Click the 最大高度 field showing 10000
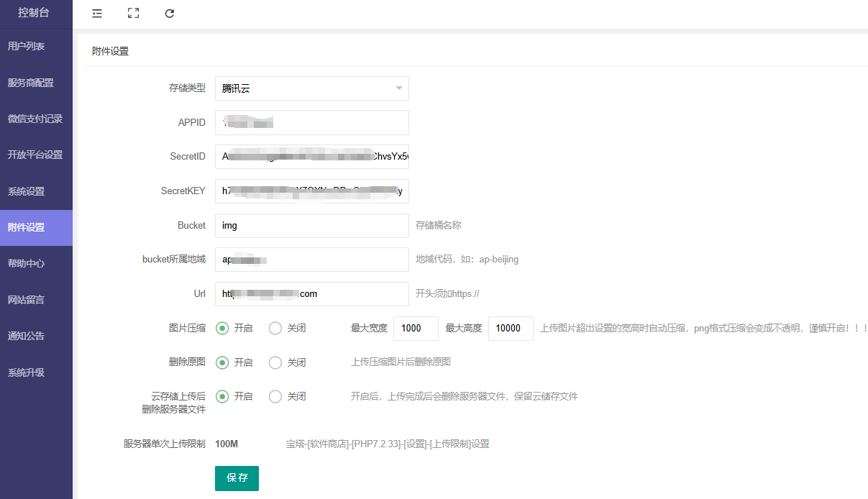 [x=511, y=328]
